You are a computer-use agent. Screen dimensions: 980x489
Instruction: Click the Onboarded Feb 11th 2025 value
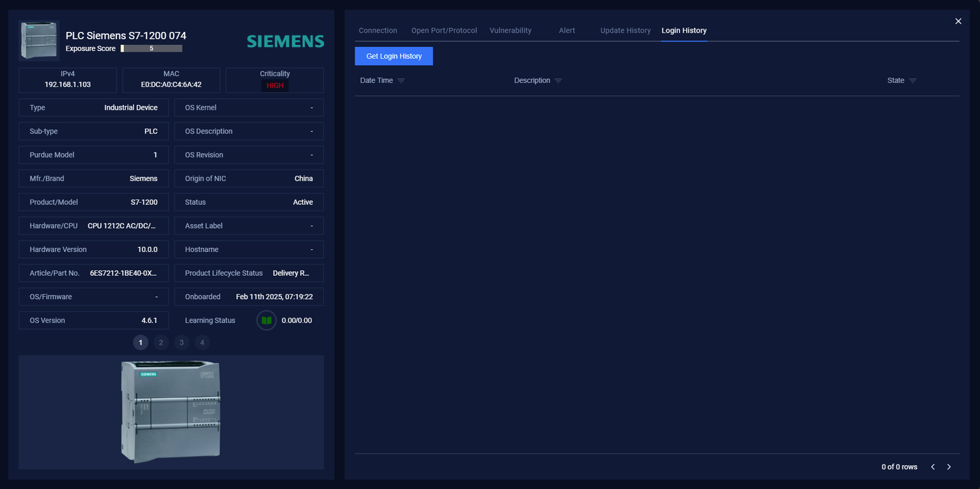pos(274,296)
